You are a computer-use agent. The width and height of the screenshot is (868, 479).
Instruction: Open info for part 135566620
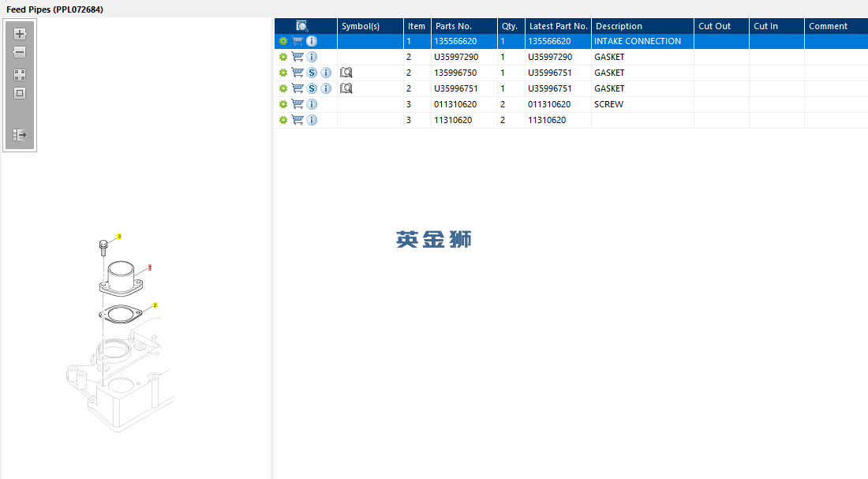312,41
